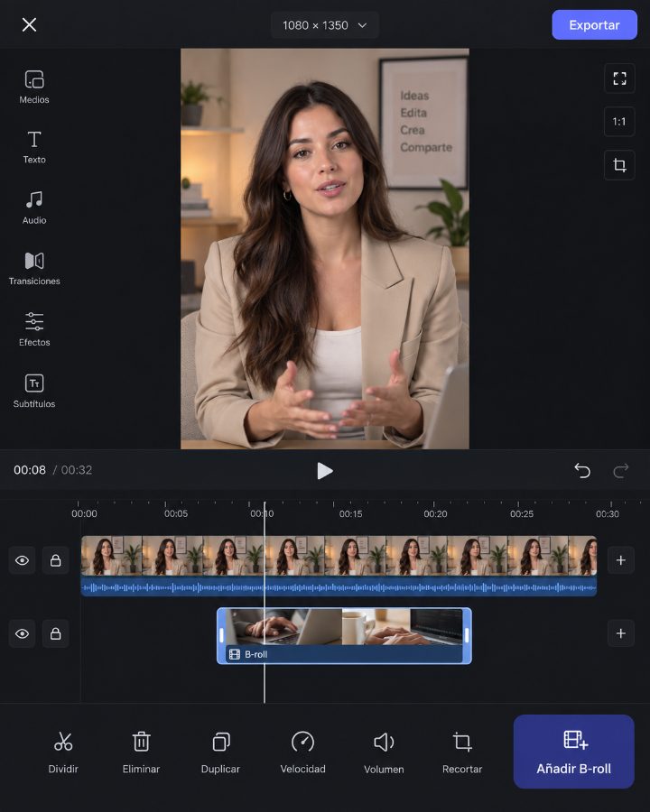Open the 1080 × 1350 resolution dropdown
Screen dimensions: 650x812
pos(324,25)
